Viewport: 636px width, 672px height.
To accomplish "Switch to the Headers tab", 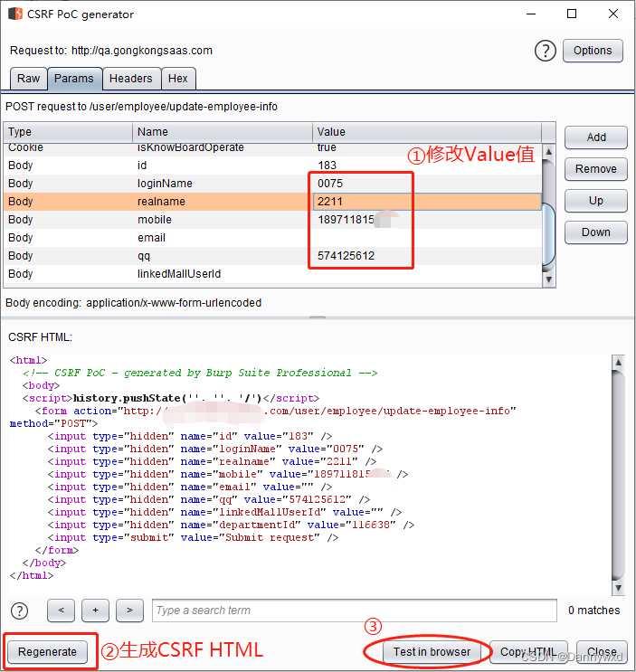I will [x=130, y=79].
